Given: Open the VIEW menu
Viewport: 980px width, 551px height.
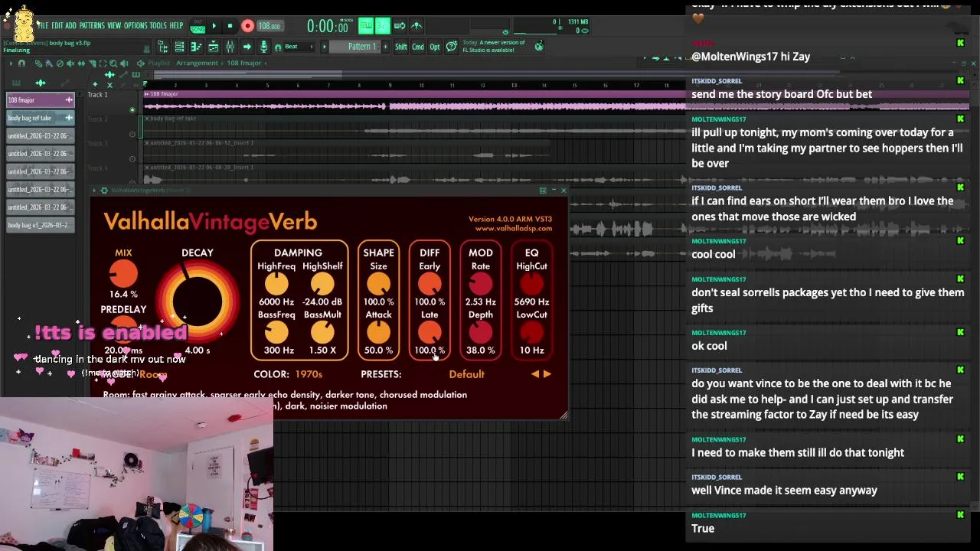Looking at the screenshot, I should pyautogui.click(x=114, y=26).
